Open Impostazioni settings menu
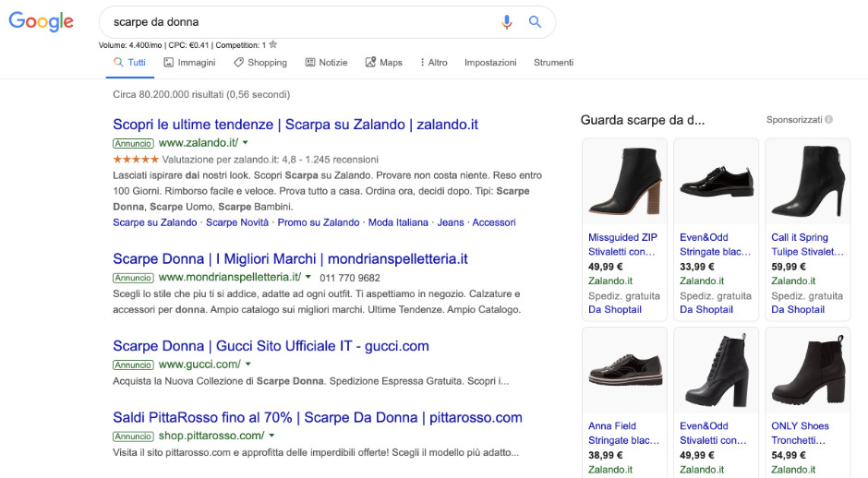 click(490, 63)
